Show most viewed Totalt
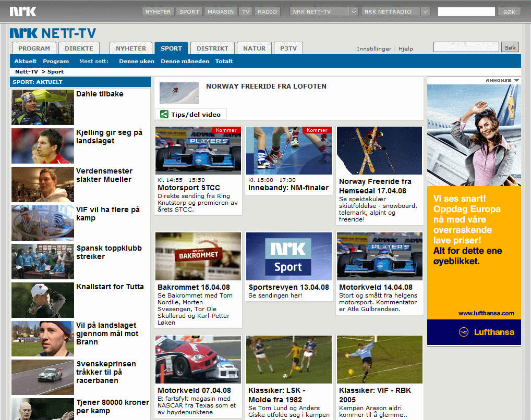 point(224,61)
